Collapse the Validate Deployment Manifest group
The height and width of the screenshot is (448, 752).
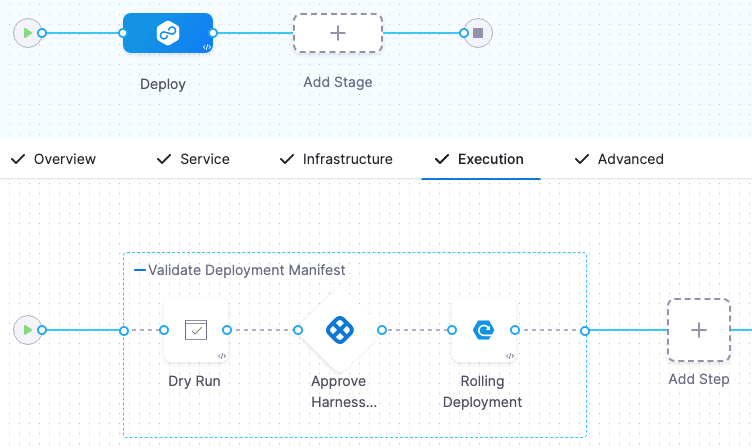click(x=139, y=270)
